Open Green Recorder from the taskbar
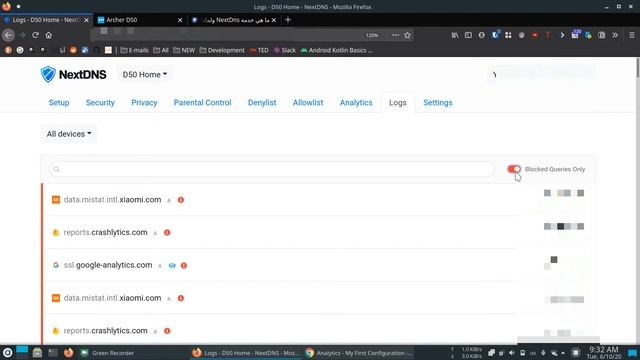Viewport: 640px width, 360px height. [107, 353]
